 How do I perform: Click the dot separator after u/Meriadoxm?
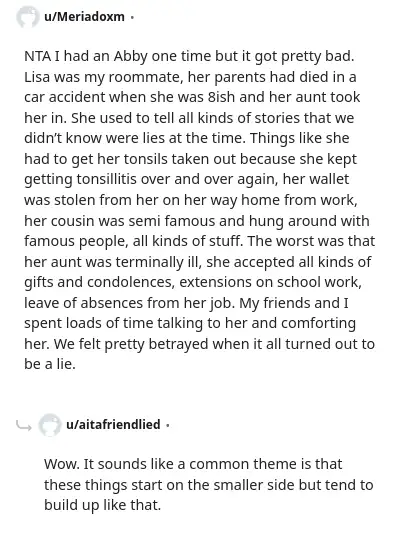132,17
